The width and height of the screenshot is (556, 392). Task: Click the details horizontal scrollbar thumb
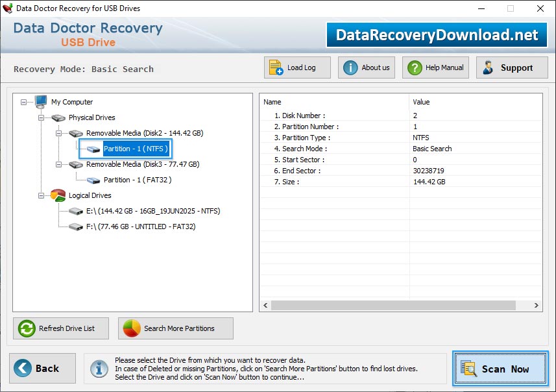click(393, 305)
